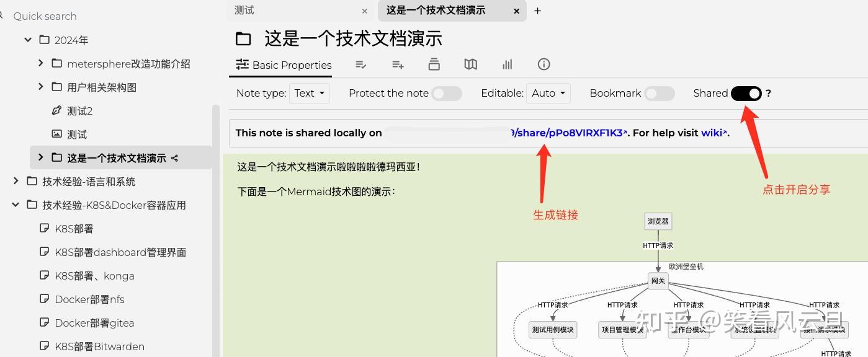Collapse the 2024年 folder
The height and width of the screenshot is (357, 868).
tap(27, 39)
